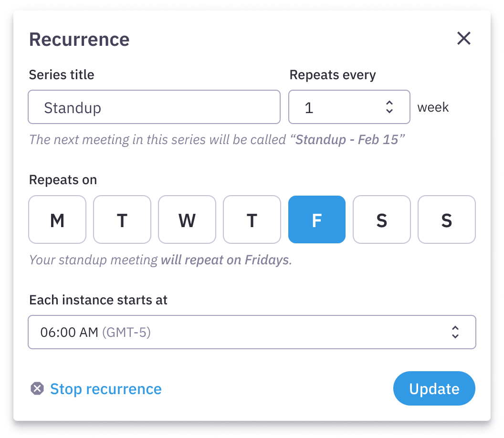504x438 pixels.
Task: Select Thursday as a repeat day
Action: (252, 219)
